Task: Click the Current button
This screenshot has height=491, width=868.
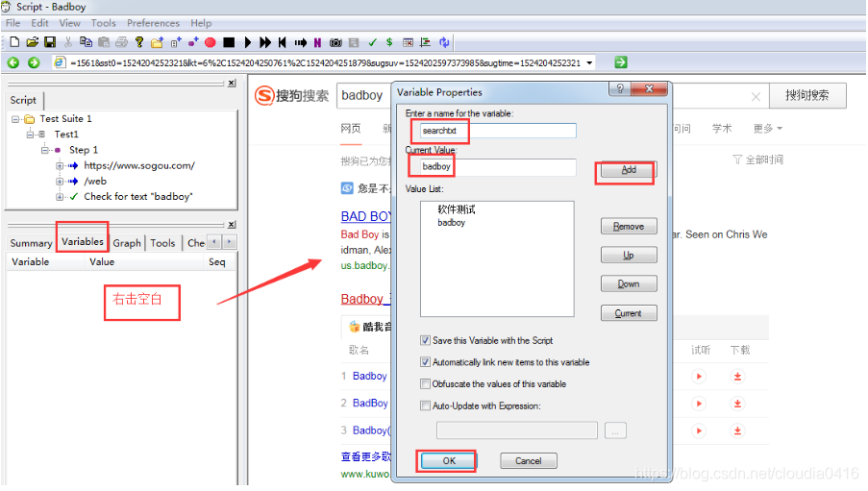Action: 629,313
